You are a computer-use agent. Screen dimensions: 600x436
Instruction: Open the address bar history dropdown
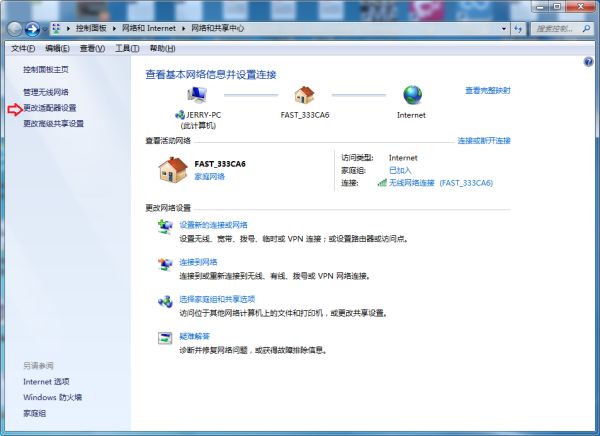point(504,29)
